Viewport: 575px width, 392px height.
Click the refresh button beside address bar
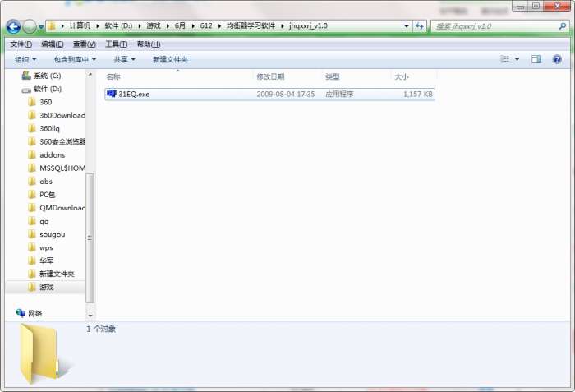point(419,26)
